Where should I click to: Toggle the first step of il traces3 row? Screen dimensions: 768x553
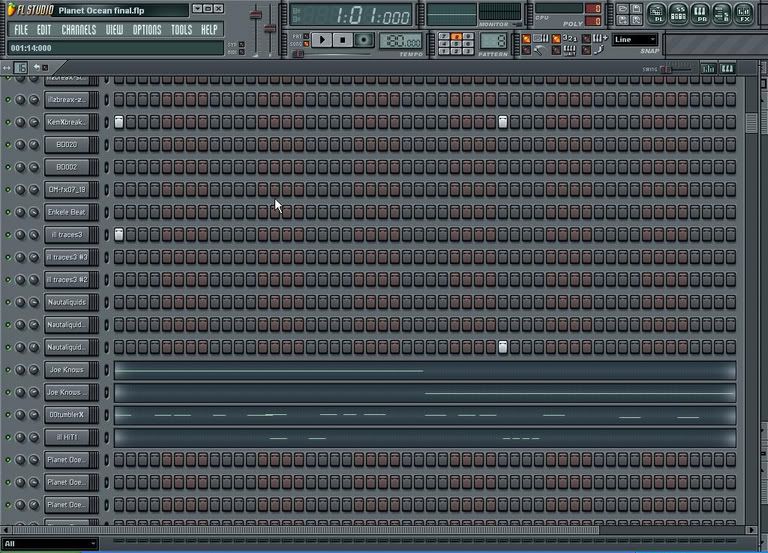119,235
